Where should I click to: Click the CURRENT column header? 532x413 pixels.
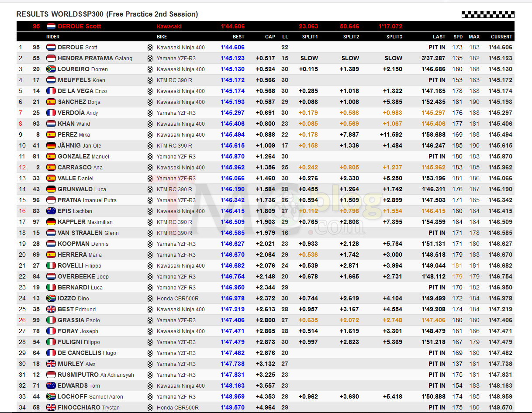501,37
